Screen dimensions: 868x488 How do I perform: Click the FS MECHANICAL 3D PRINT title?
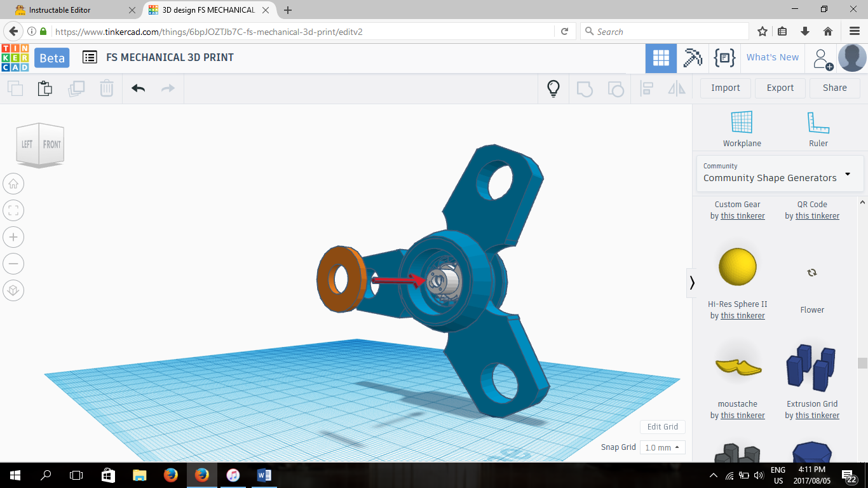pos(170,58)
